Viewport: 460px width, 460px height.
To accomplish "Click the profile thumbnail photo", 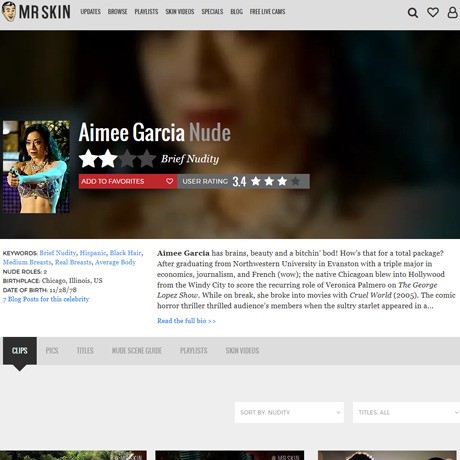I will 36,167.
